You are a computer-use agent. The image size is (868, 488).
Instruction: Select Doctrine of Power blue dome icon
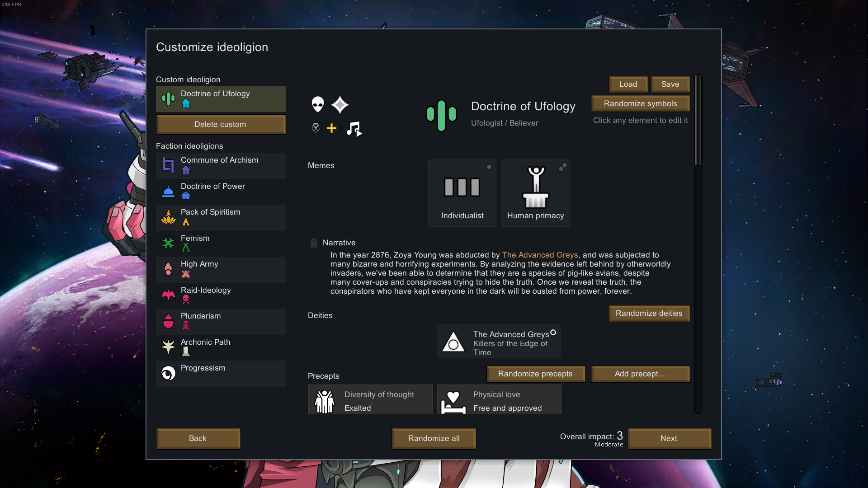point(168,192)
